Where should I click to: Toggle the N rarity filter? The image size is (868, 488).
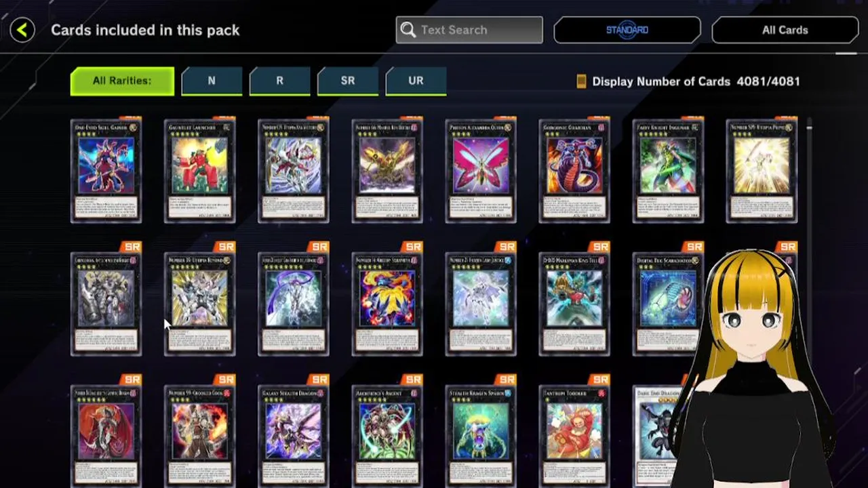coord(212,81)
